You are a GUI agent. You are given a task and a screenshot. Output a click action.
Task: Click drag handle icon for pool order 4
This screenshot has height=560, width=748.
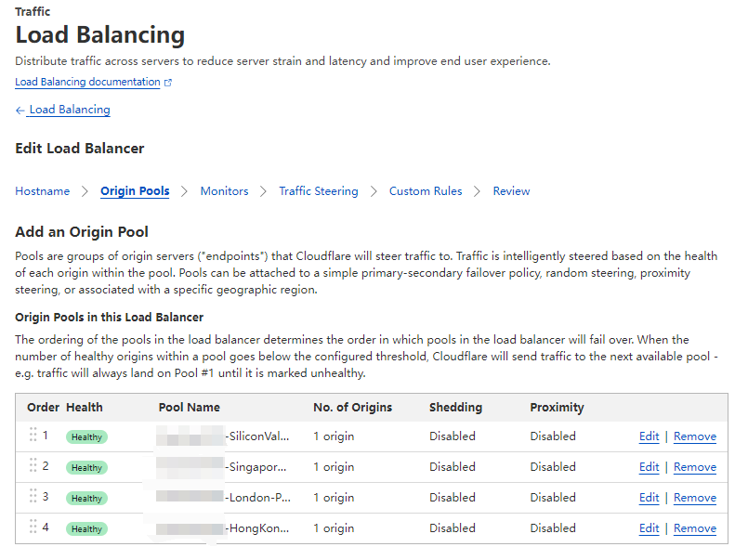click(x=33, y=527)
